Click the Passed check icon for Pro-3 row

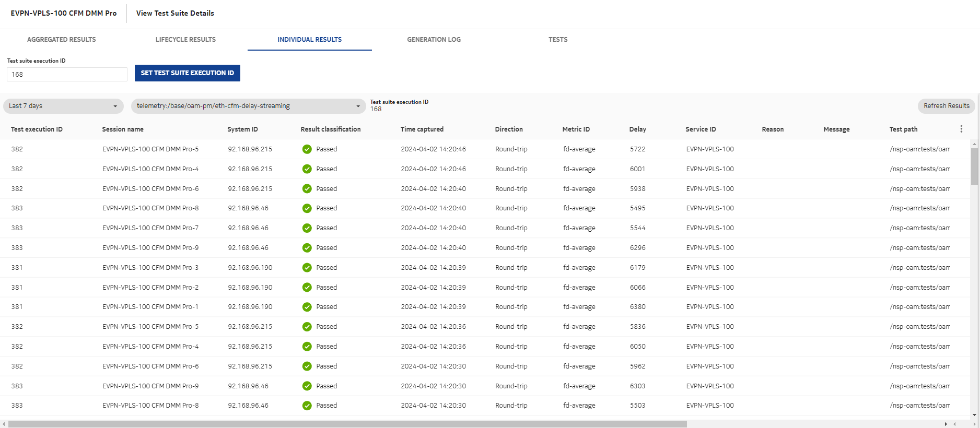click(307, 268)
